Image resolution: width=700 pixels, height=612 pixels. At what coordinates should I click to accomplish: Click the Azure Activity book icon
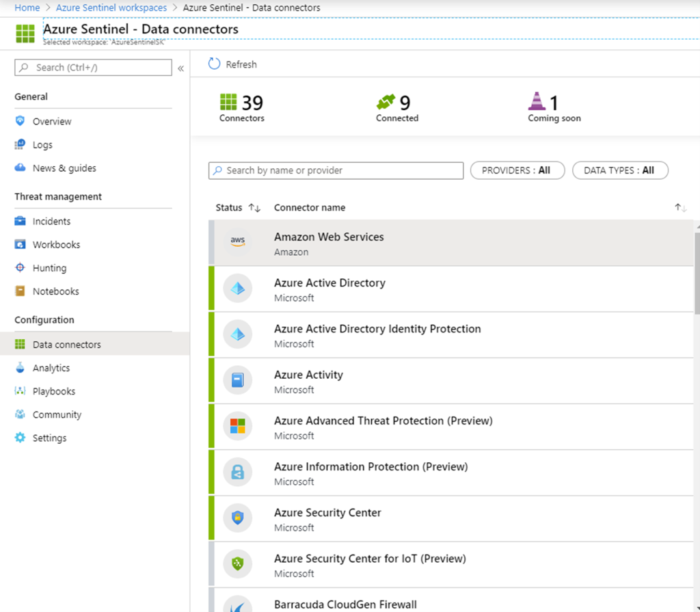tap(237, 380)
